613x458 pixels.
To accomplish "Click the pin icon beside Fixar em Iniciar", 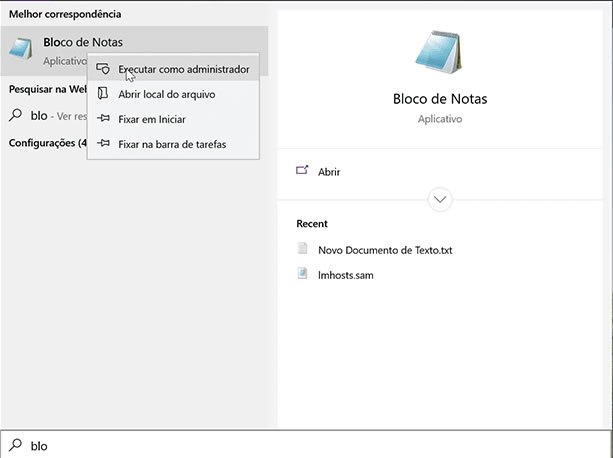I will (103, 118).
